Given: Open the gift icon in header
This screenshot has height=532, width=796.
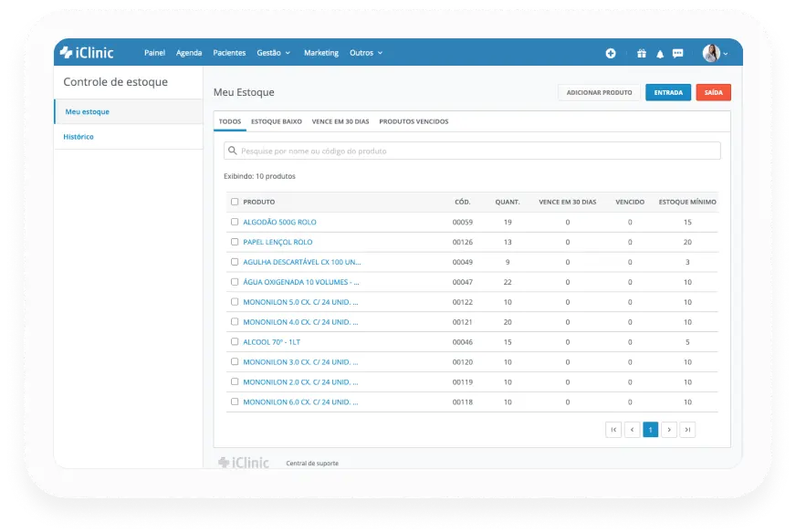Looking at the screenshot, I should tap(641, 53).
